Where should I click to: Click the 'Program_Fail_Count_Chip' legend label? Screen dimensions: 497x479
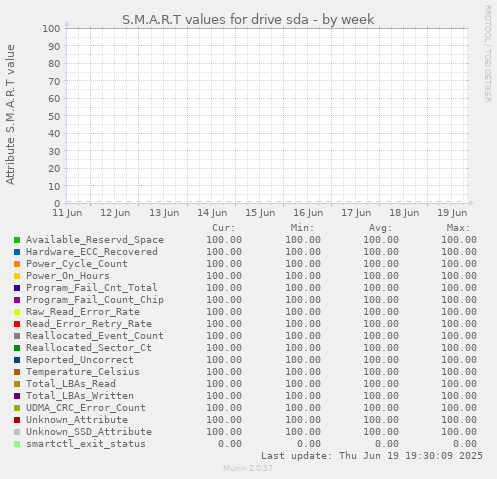[95, 300]
